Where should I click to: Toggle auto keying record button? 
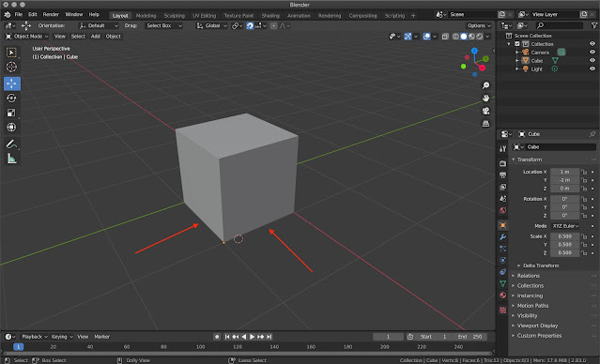click(x=217, y=337)
